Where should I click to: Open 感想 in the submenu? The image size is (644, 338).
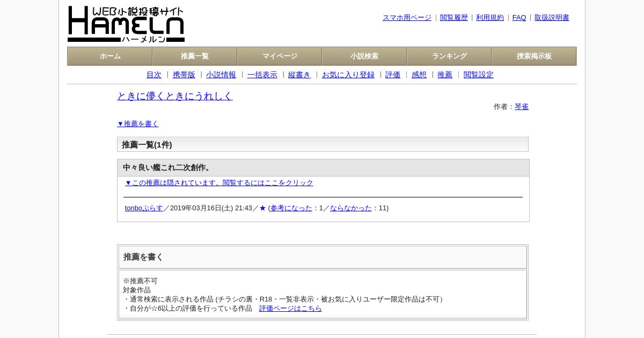419,75
